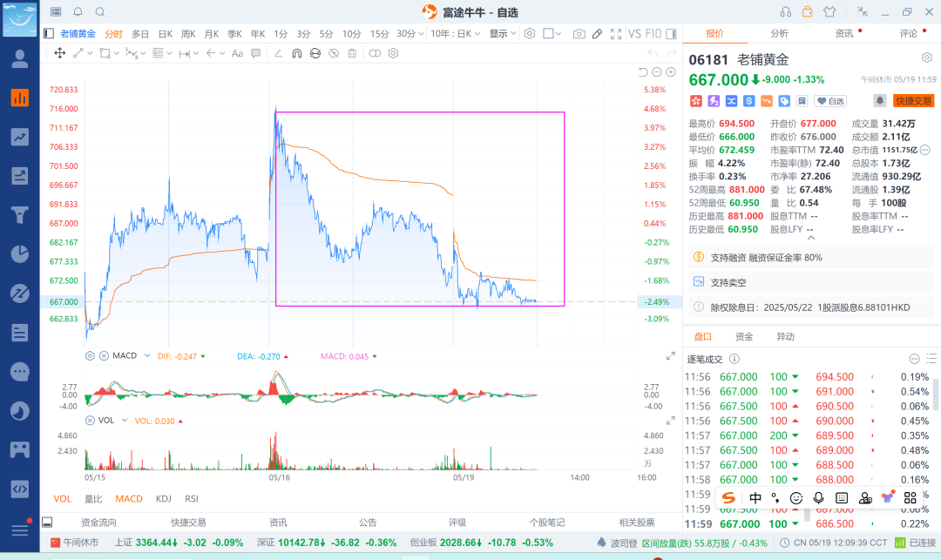Take a chart screenshot with camera icon

pyautogui.click(x=579, y=34)
